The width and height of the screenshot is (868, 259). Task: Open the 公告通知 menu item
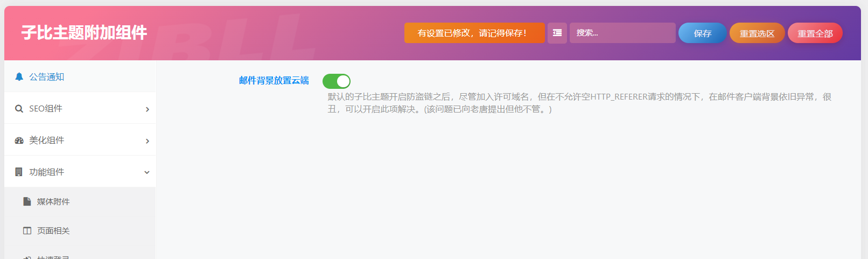point(80,76)
